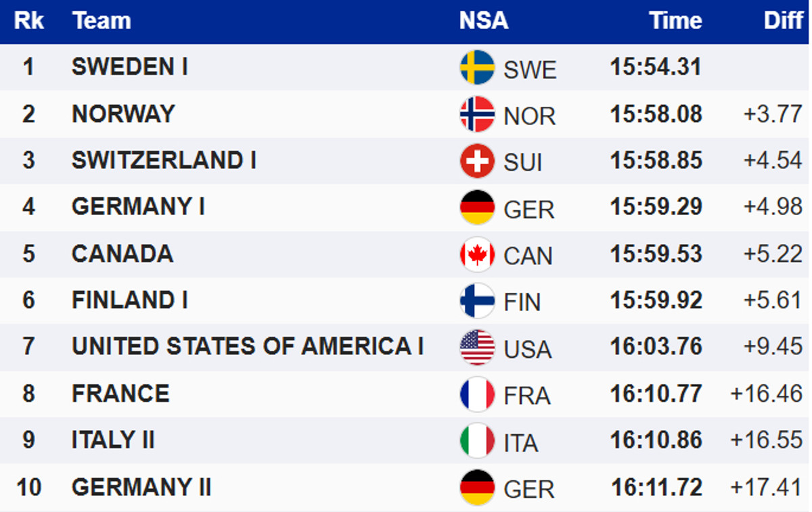Click the USA flag icon

click(477, 347)
